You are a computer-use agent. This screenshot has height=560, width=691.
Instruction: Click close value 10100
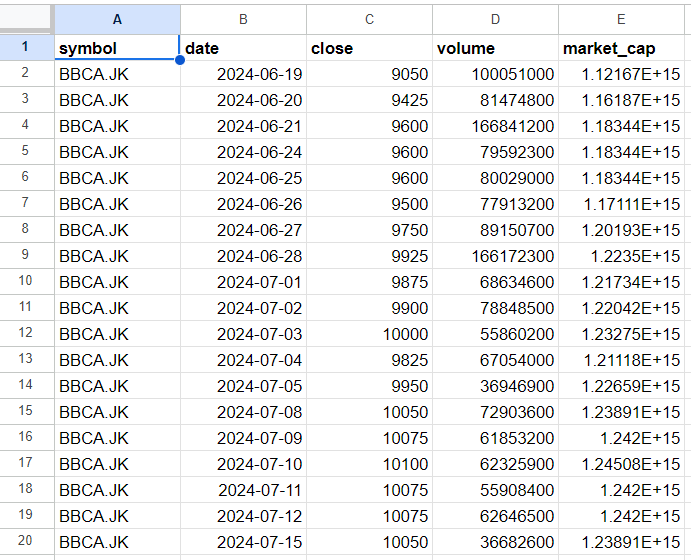pos(369,464)
